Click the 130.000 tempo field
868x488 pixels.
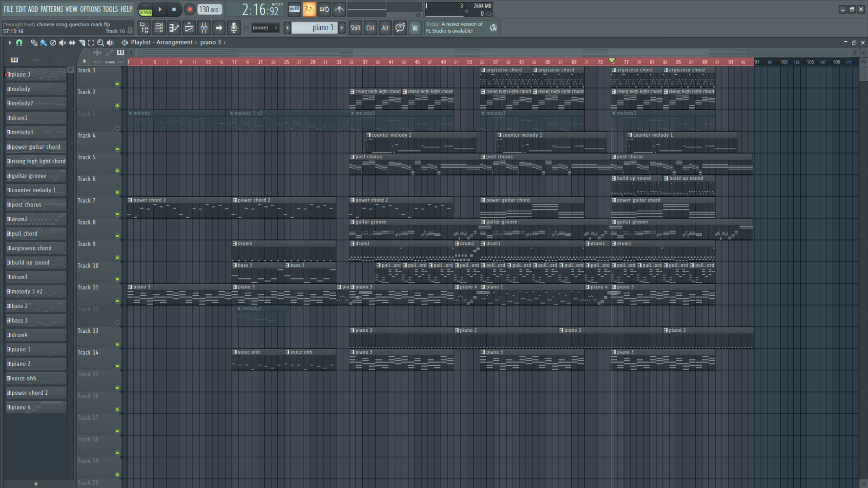pos(209,9)
